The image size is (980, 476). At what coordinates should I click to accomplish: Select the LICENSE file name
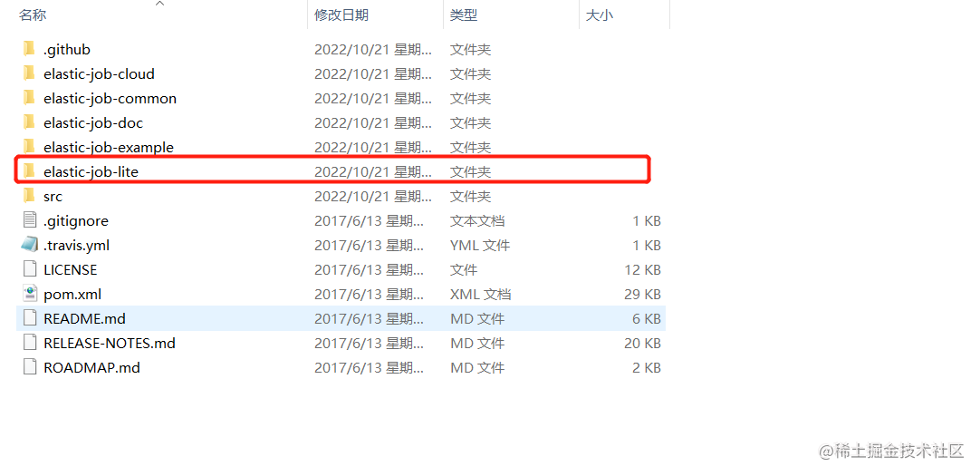click(x=70, y=269)
